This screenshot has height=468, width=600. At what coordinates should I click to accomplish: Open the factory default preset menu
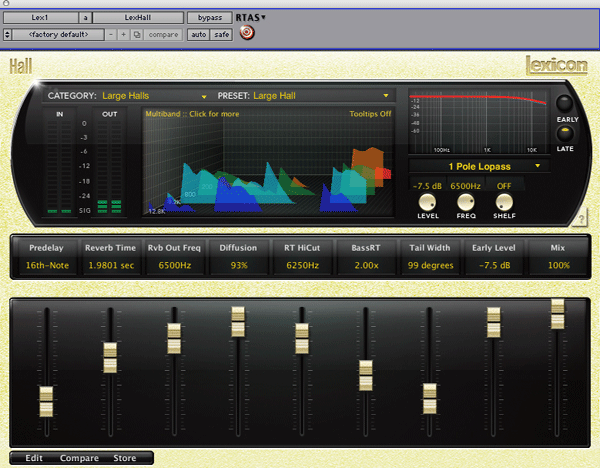pyautogui.click(x=59, y=34)
